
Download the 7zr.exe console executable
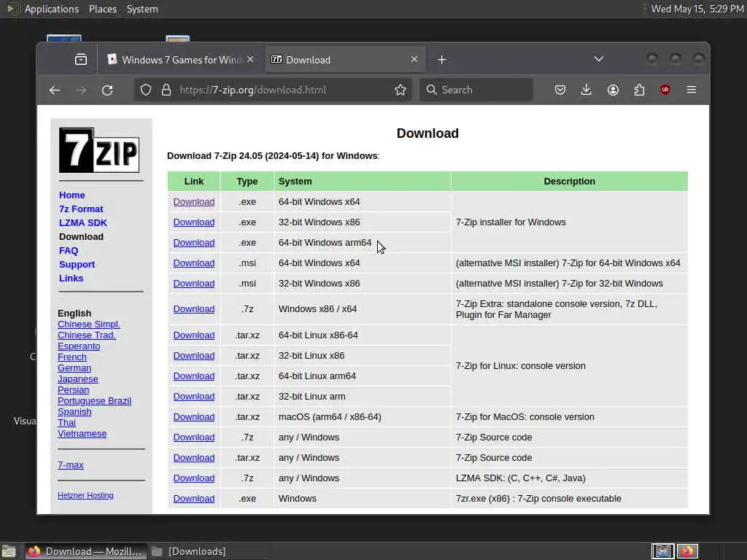click(194, 499)
